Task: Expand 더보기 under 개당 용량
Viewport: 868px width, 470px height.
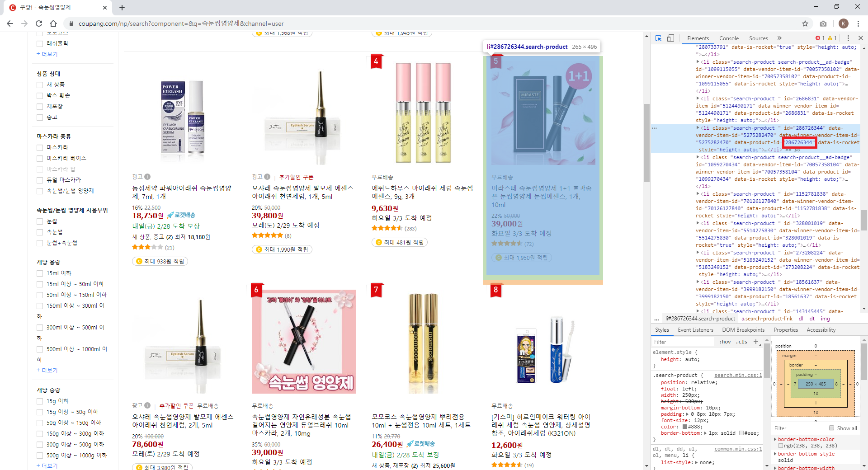Action: (x=47, y=370)
